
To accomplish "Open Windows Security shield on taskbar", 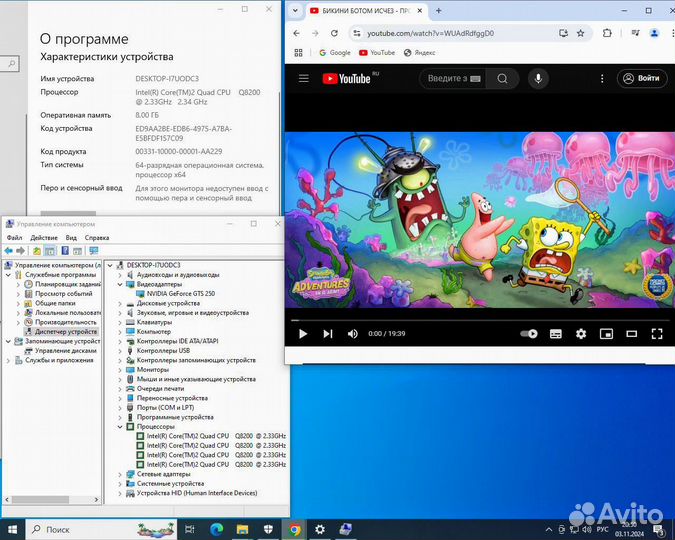I will (268, 529).
